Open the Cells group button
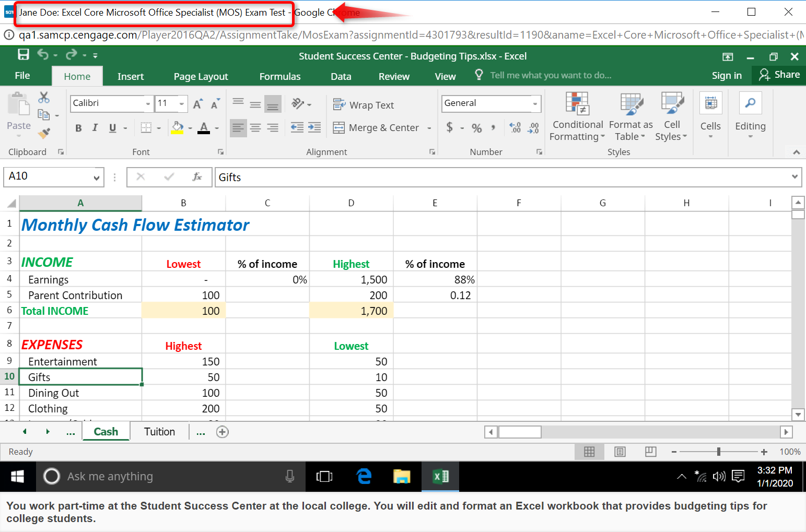This screenshot has width=806, height=532. 710,116
